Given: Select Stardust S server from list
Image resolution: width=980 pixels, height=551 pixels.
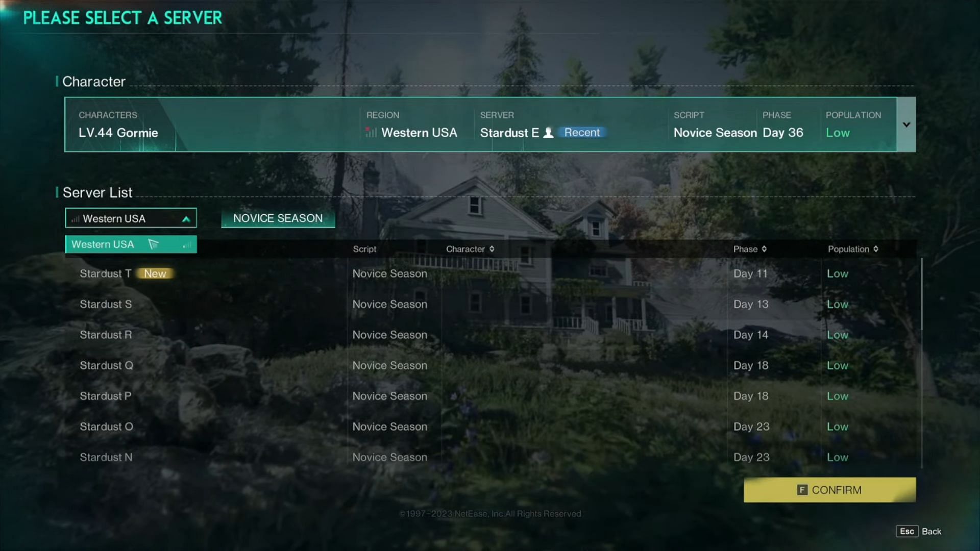Looking at the screenshot, I should [x=106, y=304].
